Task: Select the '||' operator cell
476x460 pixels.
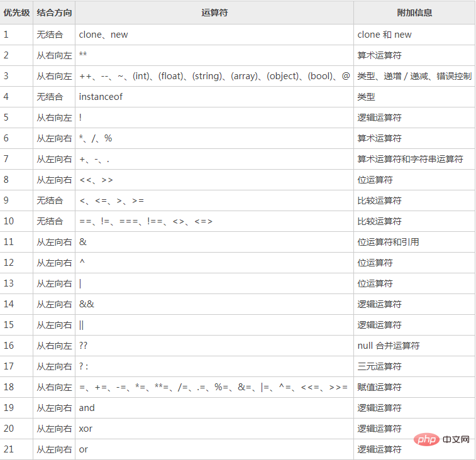Action: coord(214,325)
